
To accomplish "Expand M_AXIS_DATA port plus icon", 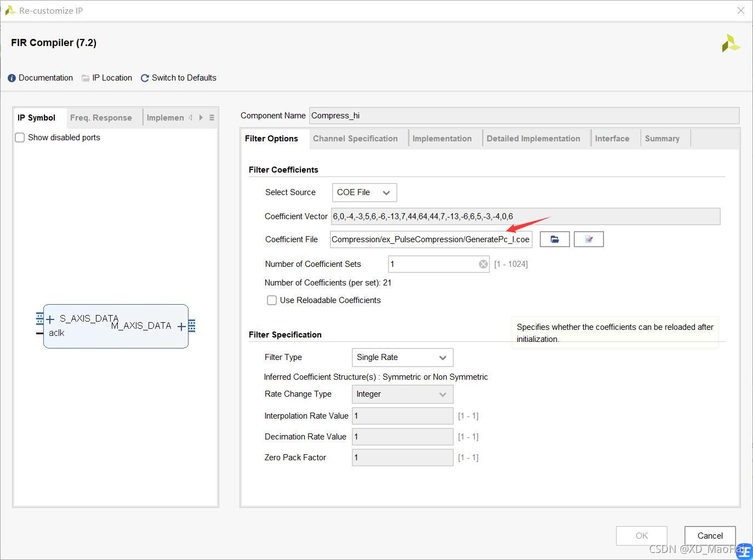I will pyautogui.click(x=181, y=327).
